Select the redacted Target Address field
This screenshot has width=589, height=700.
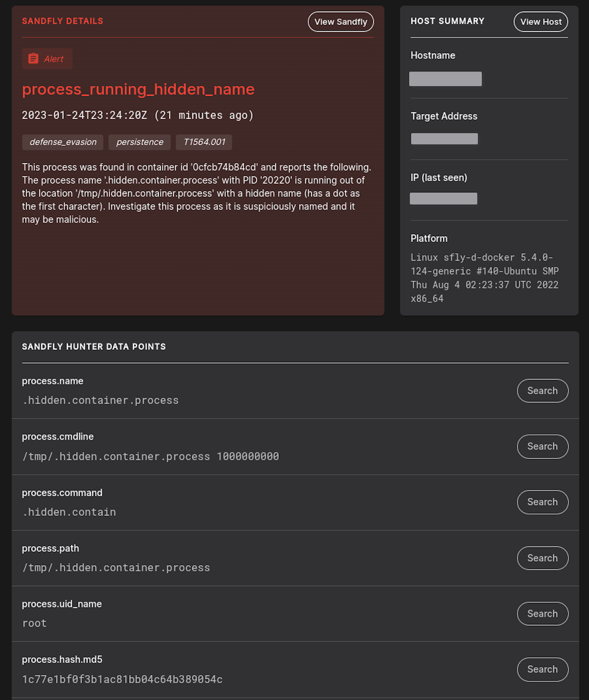444,139
